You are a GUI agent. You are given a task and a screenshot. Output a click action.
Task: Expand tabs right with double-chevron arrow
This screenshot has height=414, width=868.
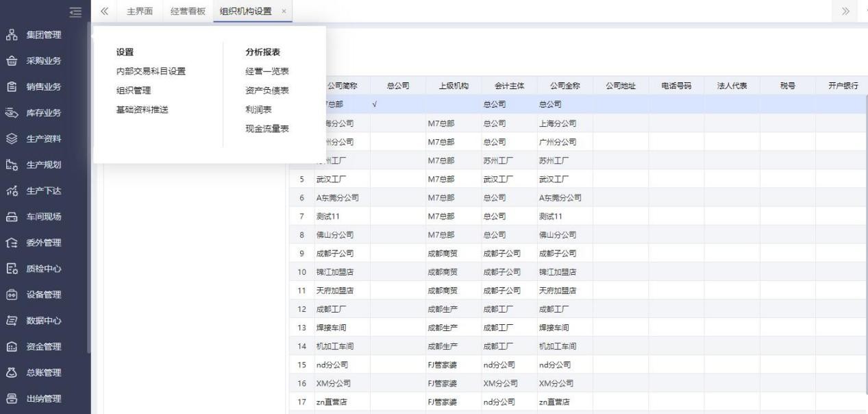(845, 11)
